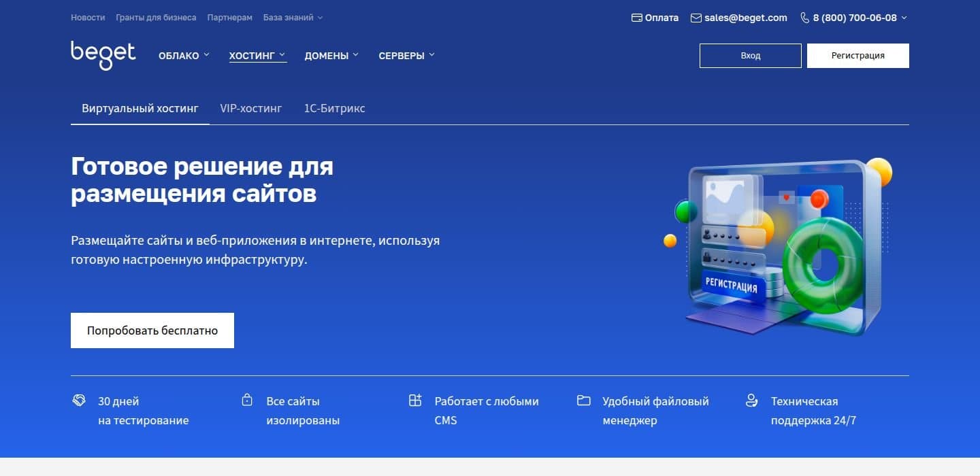Click the text Работает с любыми CMS

487,411
